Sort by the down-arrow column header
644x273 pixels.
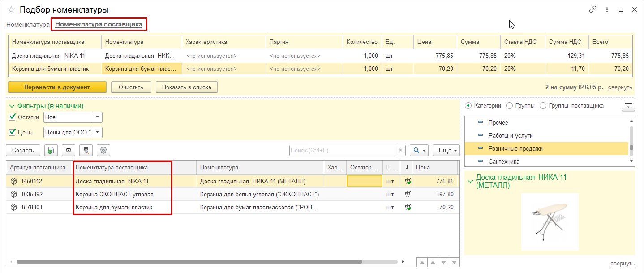click(x=407, y=168)
